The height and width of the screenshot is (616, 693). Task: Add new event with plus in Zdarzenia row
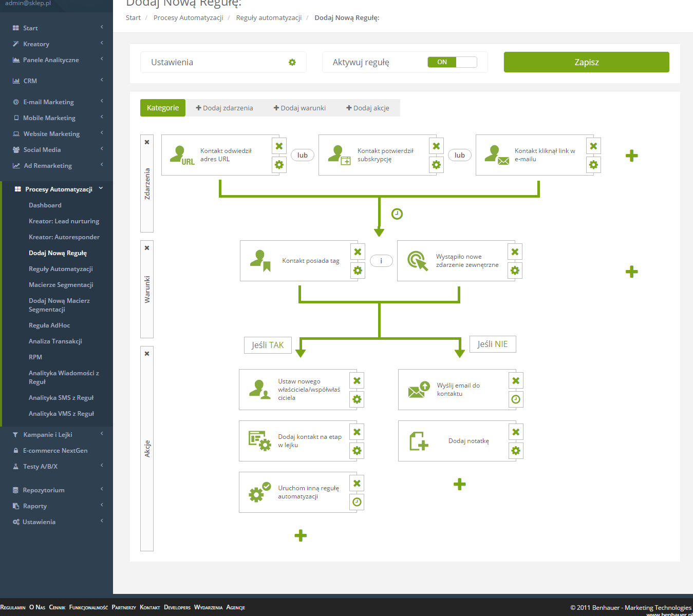point(632,156)
